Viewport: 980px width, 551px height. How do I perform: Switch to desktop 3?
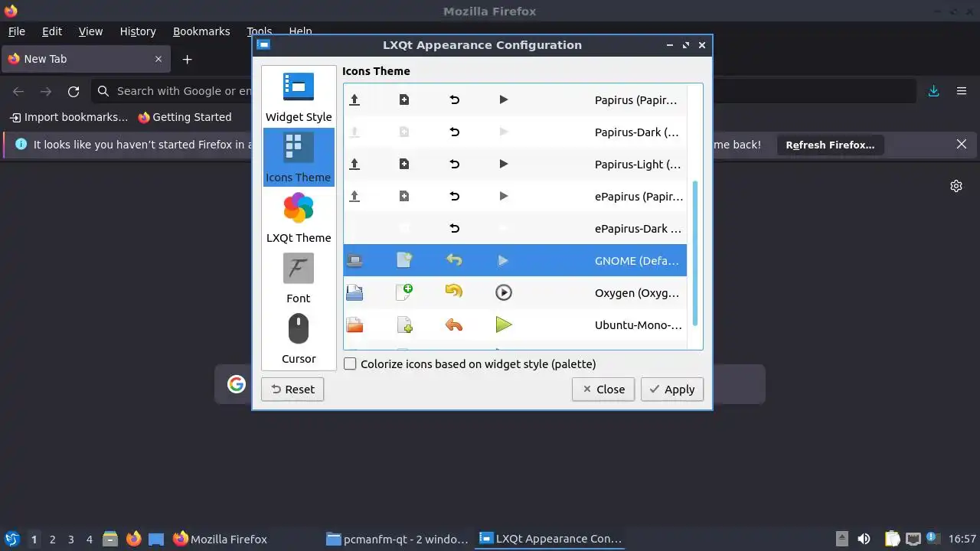tap(70, 540)
